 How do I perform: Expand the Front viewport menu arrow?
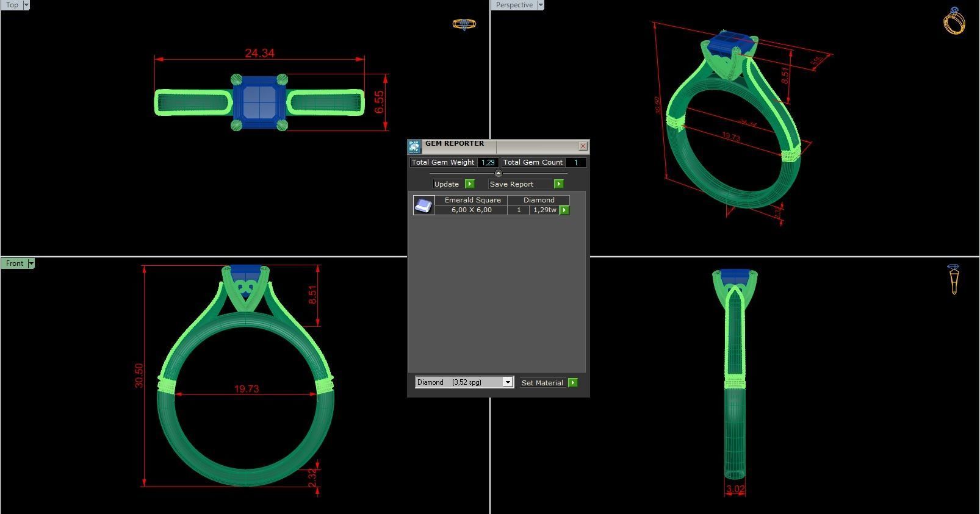[x=31, y=263]
